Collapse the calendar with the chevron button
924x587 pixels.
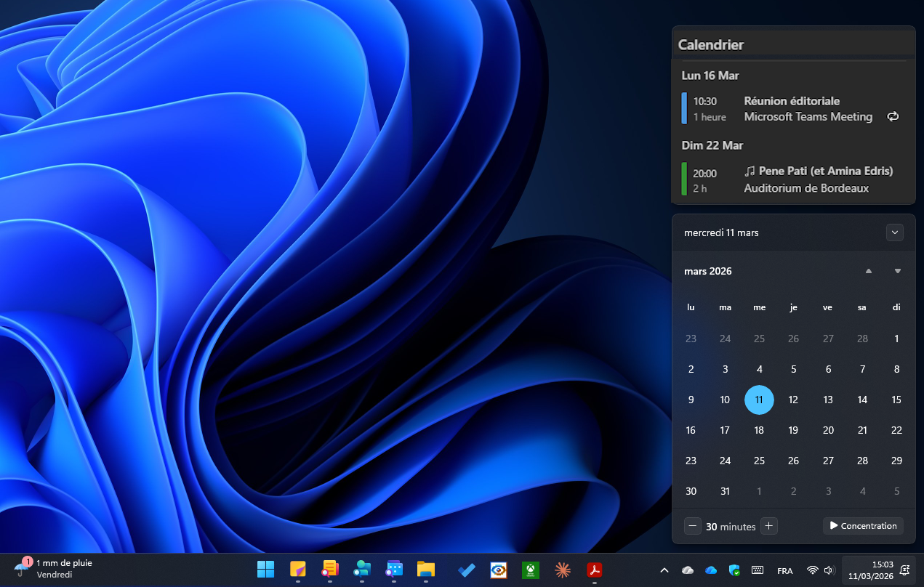[x=895, y=232]
